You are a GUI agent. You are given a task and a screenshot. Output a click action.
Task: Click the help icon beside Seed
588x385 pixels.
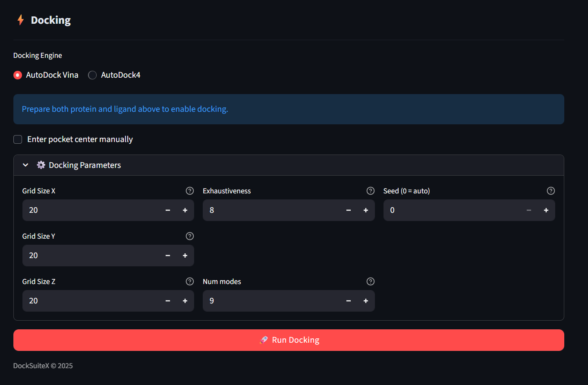(x=551, y=191)
